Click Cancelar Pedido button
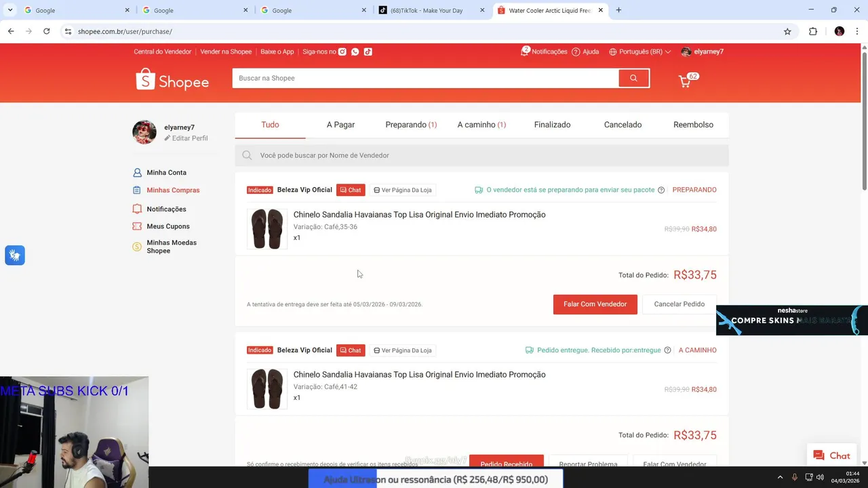This screenshot has height=488, width=868. tap(679, 304)
